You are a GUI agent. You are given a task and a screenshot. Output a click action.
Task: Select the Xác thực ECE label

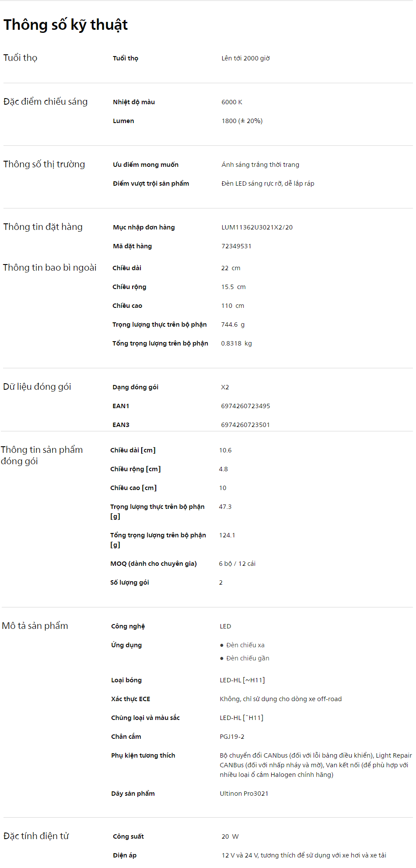click(131, 699)
